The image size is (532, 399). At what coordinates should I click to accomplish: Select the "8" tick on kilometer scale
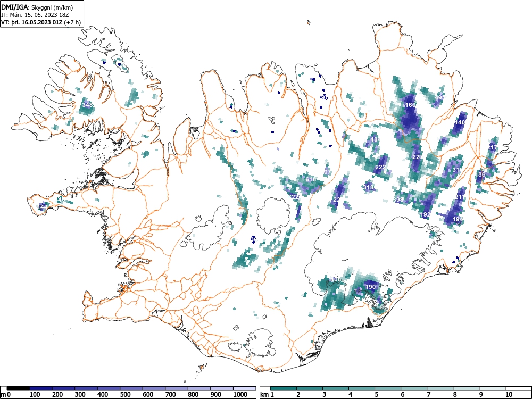455,395
